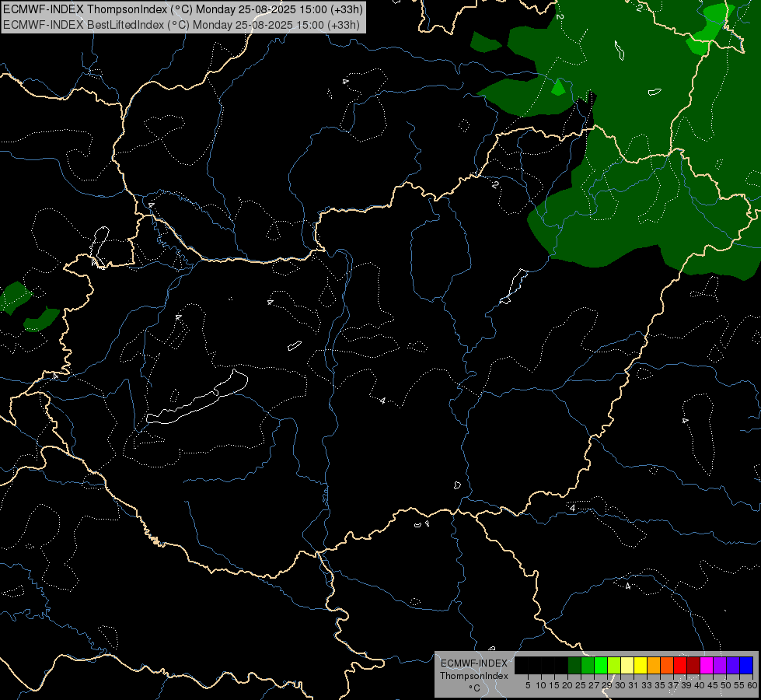Click the legend tick value 30
This screenshot has height=700, width=761.
pos(620,685)
